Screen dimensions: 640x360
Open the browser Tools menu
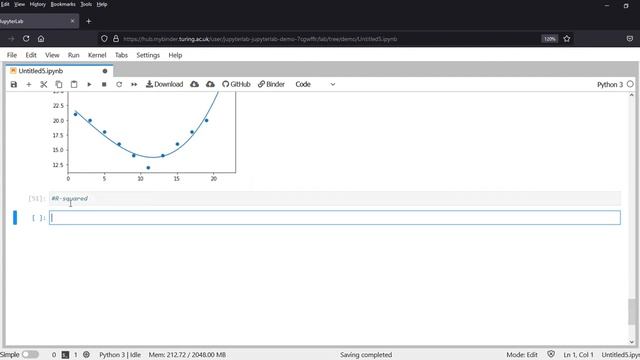click(86, 4)
